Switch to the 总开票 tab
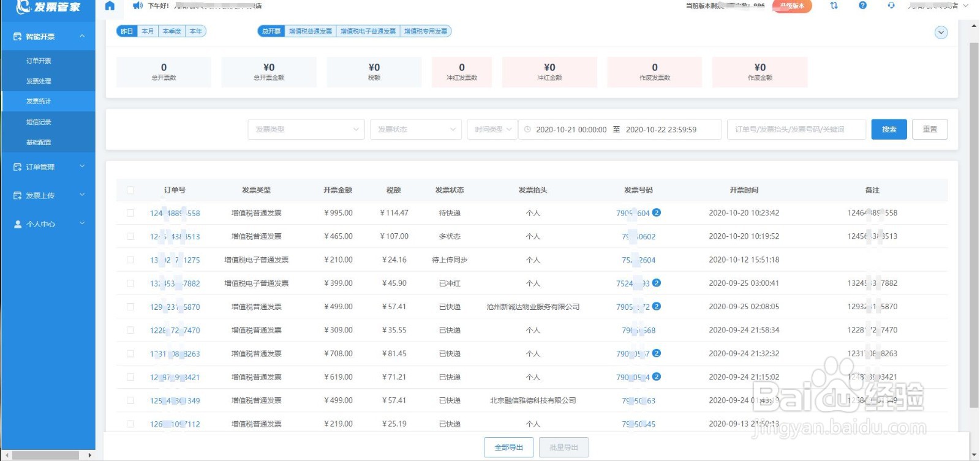 271,31
